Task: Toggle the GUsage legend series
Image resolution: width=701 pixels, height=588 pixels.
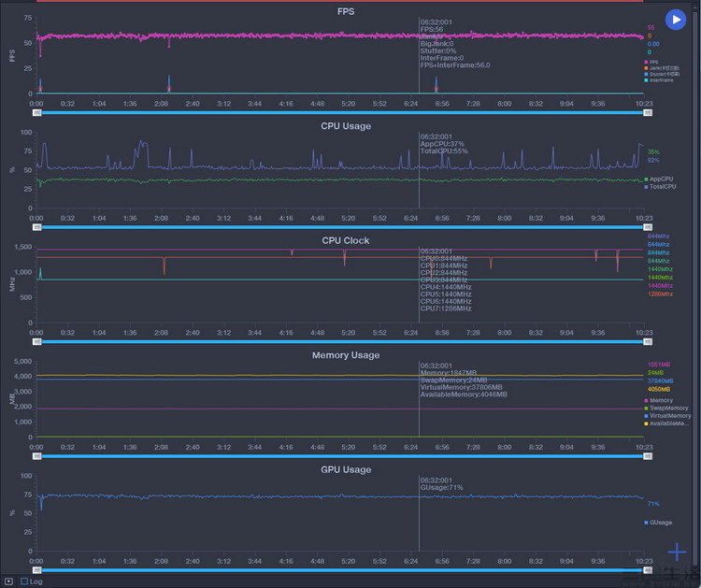Action: coord(658,523)
